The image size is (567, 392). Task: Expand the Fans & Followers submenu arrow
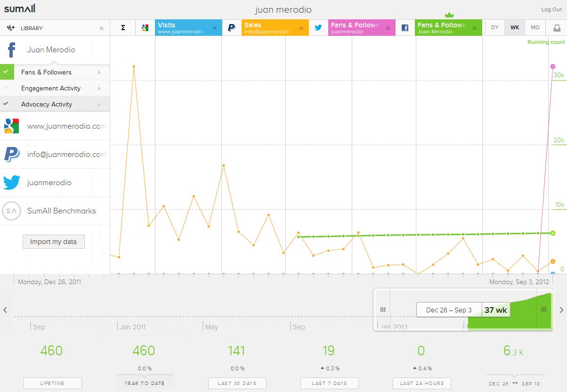point(99,72)
